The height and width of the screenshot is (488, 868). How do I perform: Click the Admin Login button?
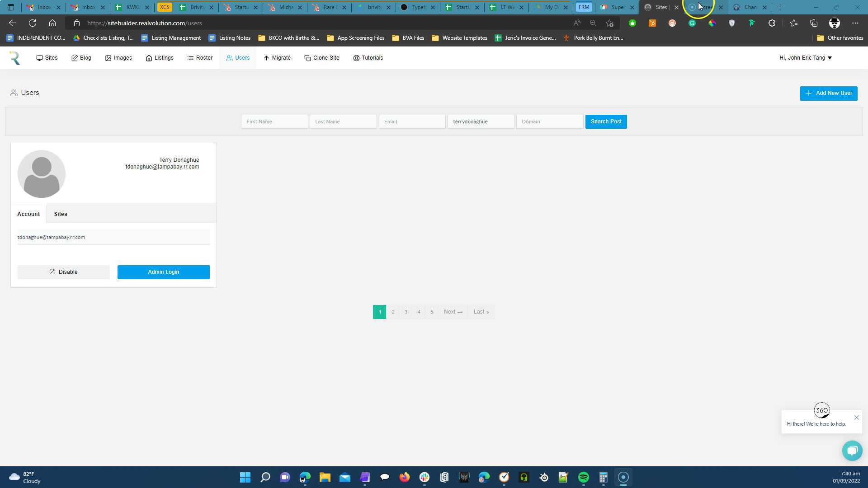(163, 272)
